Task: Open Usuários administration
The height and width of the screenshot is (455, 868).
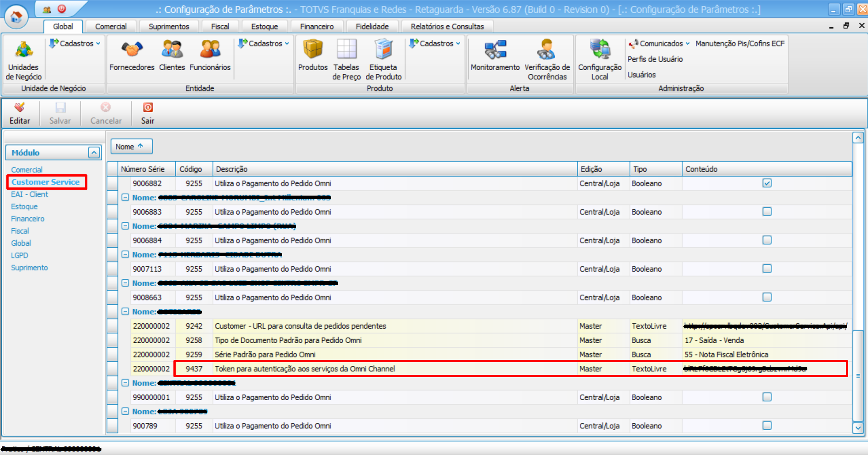Action: [642, 75]
